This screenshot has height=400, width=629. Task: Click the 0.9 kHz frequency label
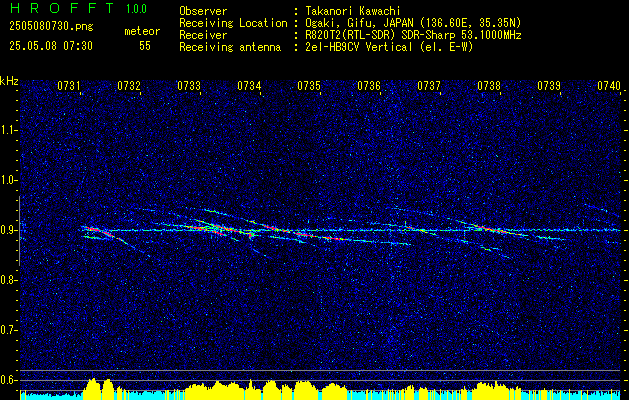coord(9,230)
